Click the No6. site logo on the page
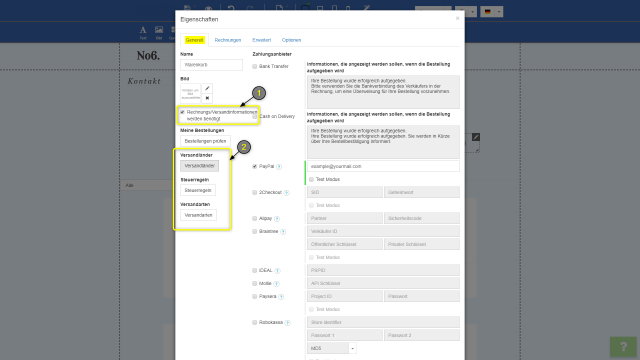 [148, 56]
